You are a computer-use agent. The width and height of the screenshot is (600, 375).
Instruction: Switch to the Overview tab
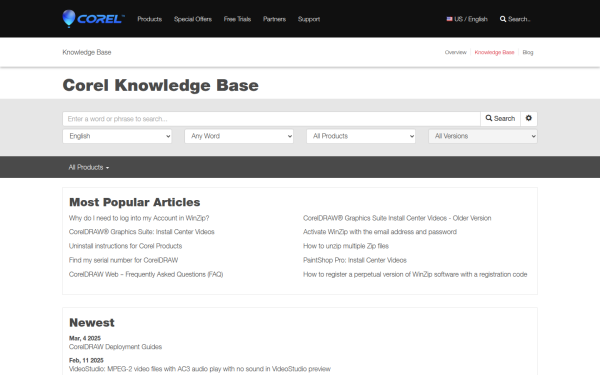(455, 52)
